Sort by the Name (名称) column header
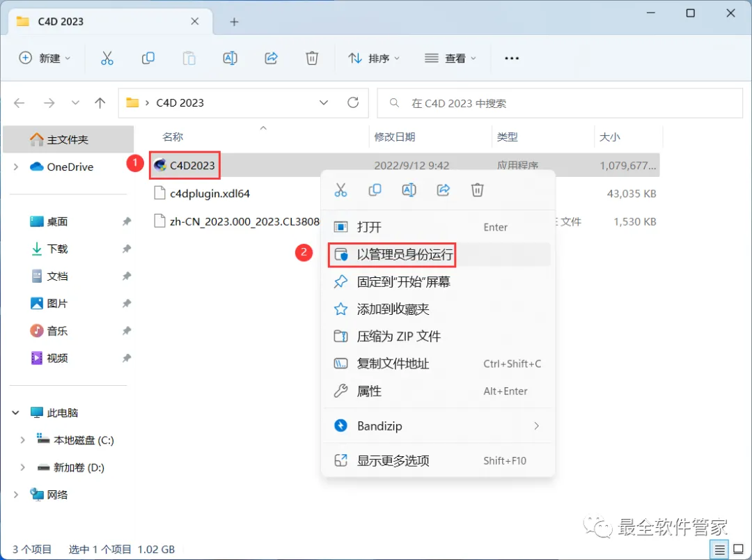The height and width of the screenshot is (560, 752). [x=173, y=137]
